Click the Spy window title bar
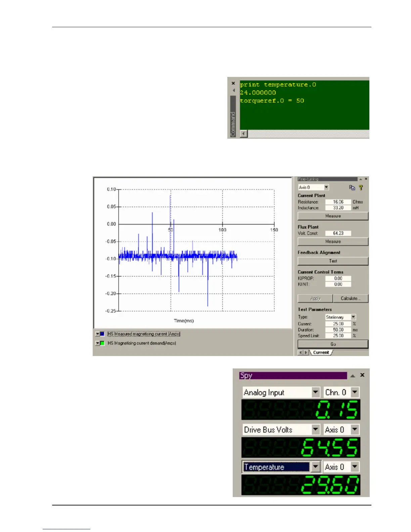 (x=293, y=375)
